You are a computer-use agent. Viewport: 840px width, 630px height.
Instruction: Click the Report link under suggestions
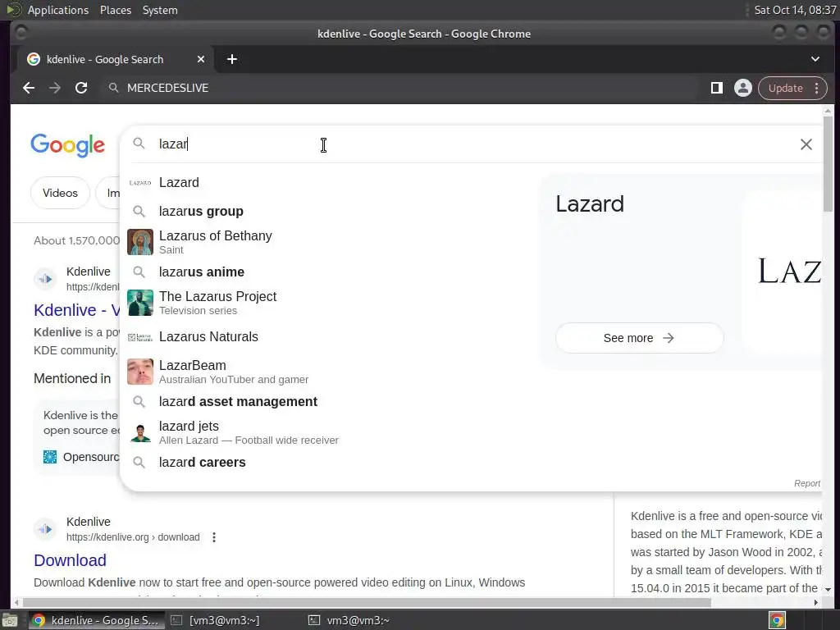coord(807,483)
